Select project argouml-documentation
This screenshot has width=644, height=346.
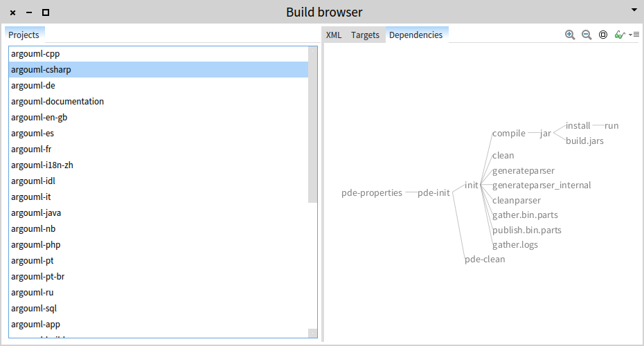[x=159, y=102]
